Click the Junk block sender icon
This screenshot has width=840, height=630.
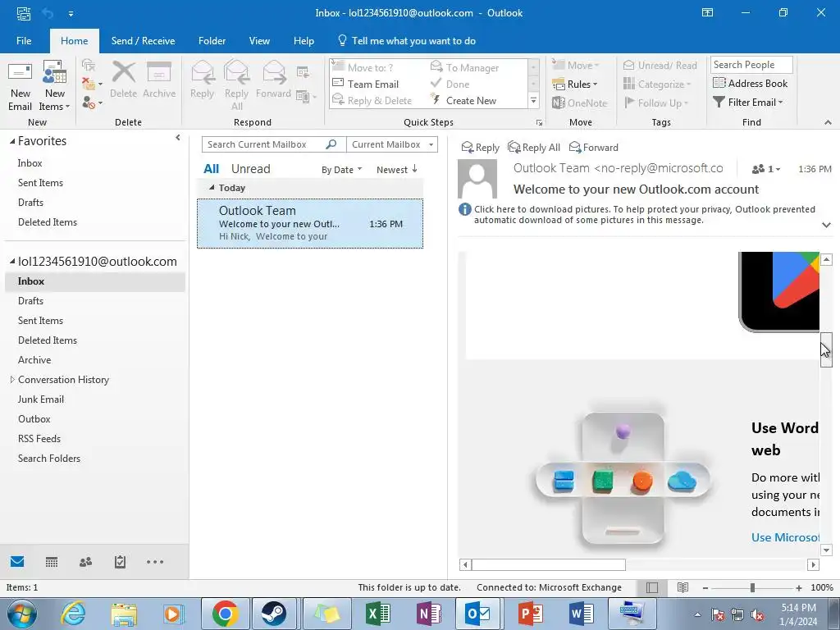[x=92, y=102]
